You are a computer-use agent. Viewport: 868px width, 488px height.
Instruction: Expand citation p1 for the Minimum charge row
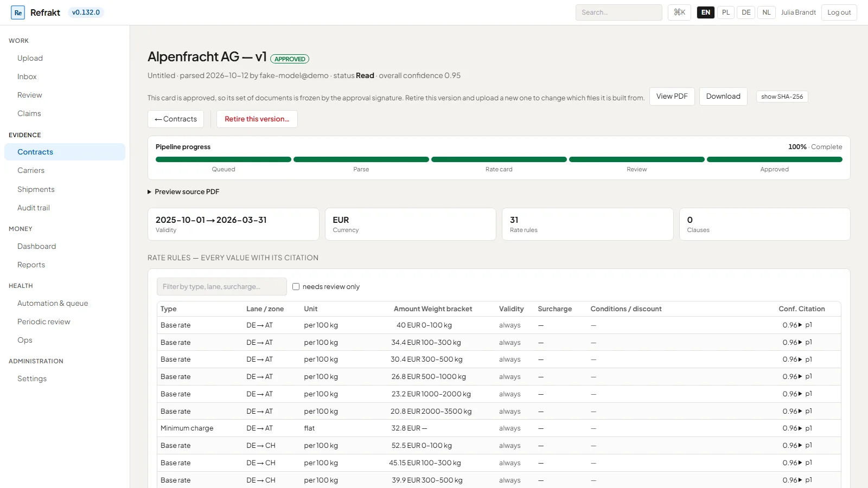[805, 428]
